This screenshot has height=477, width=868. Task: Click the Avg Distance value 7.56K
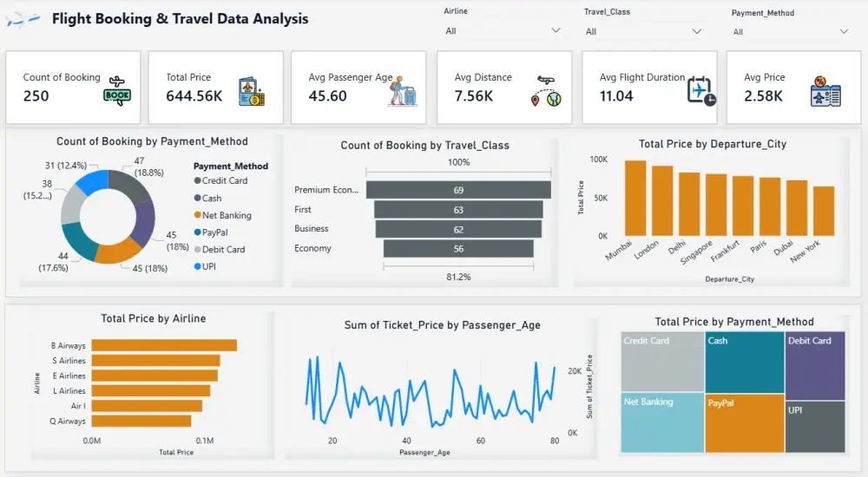pyautogui.click(x=474, y=95)
